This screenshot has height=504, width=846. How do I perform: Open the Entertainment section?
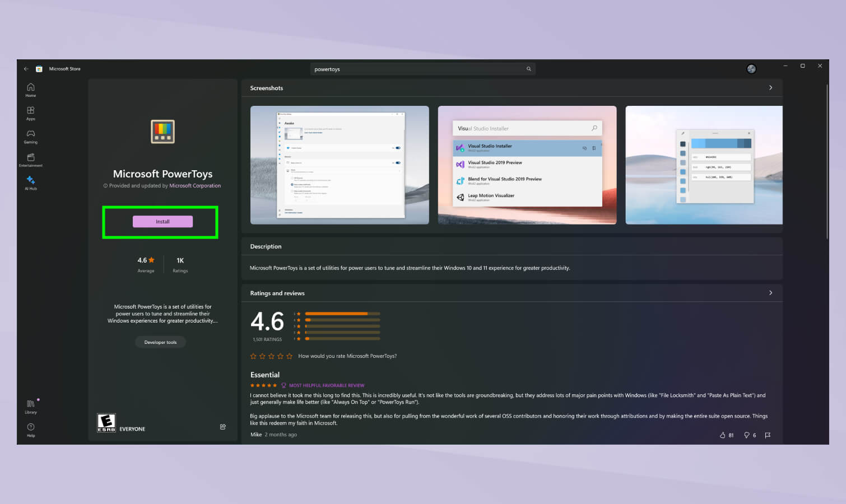click(31, 160)
